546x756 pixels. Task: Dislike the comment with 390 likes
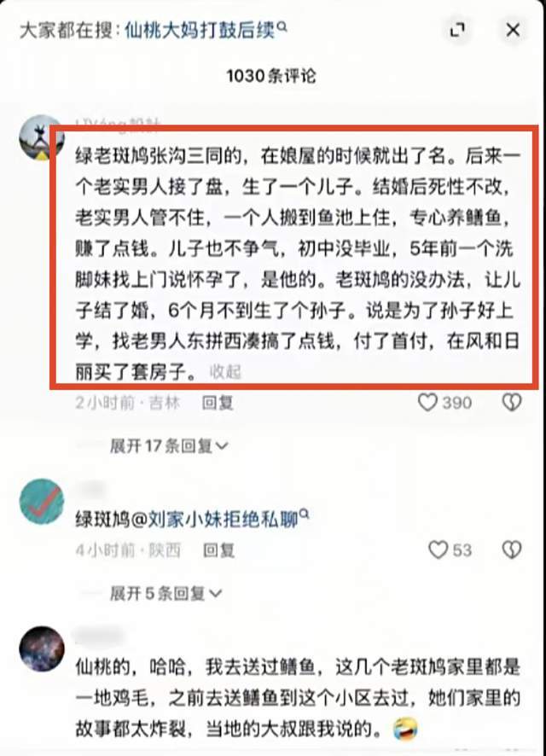pos(512,402)
